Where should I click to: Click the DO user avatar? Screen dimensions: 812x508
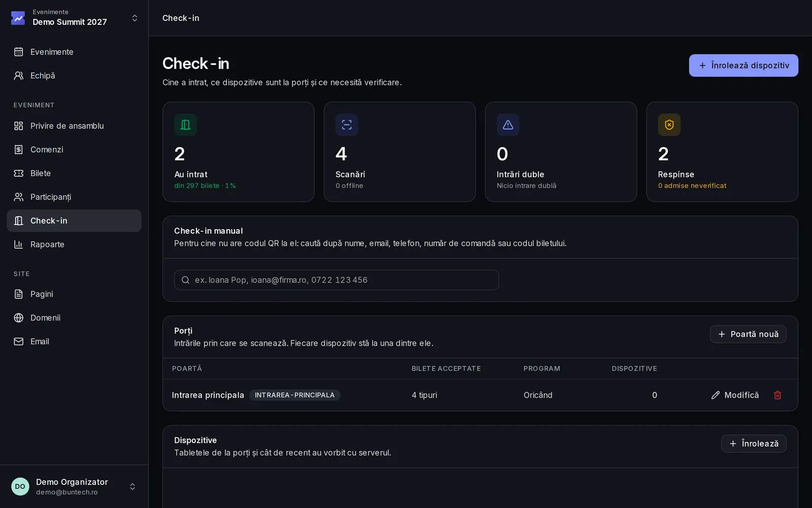20,487
